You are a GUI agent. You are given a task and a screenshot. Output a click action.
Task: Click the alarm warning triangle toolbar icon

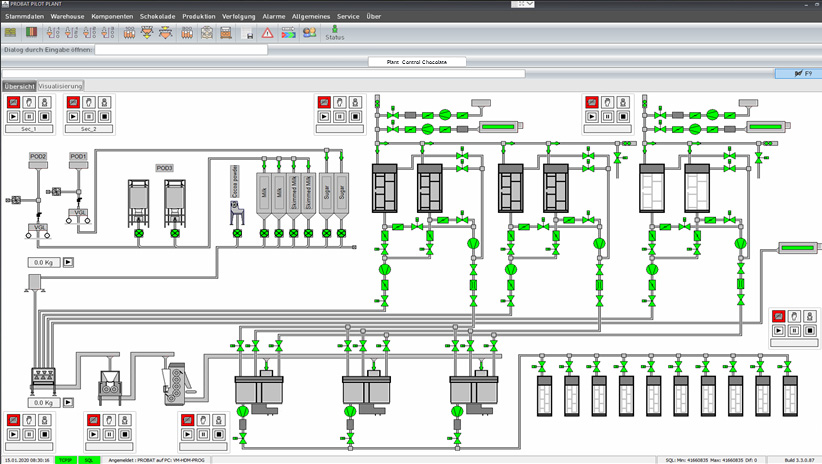tap(267, 33)
